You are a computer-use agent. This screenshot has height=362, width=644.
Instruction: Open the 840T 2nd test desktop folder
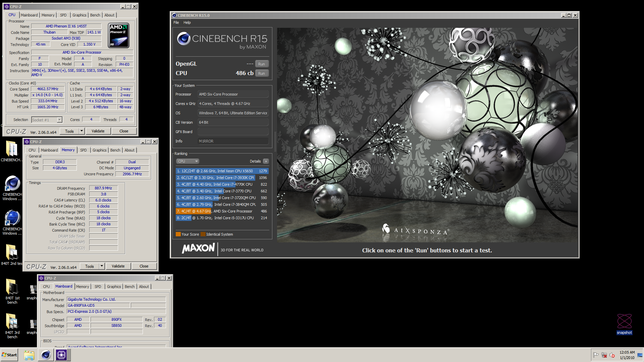pos(12,252)
